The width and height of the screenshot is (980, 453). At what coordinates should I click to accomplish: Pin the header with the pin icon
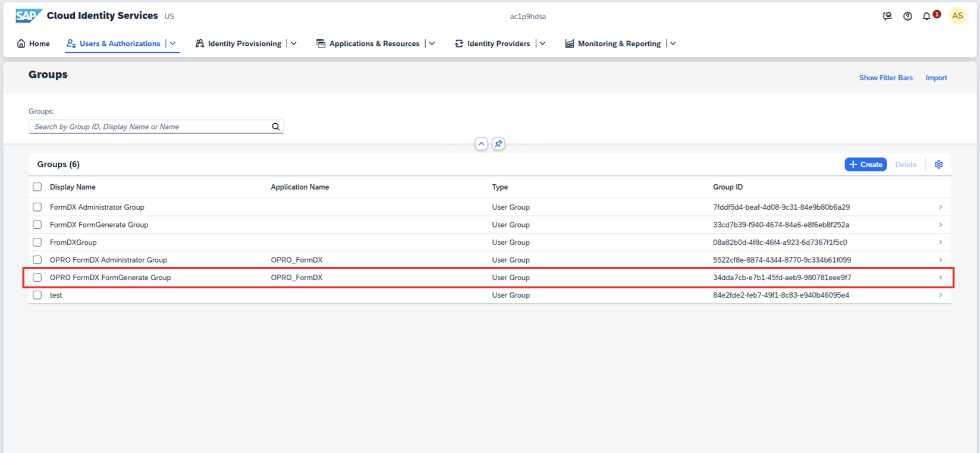coord(498,144)
